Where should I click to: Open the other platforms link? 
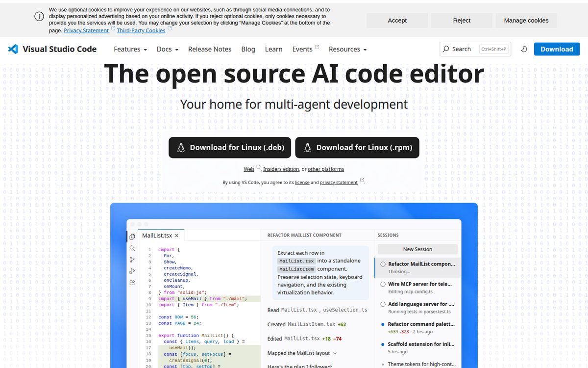click(x=326, y=169)
